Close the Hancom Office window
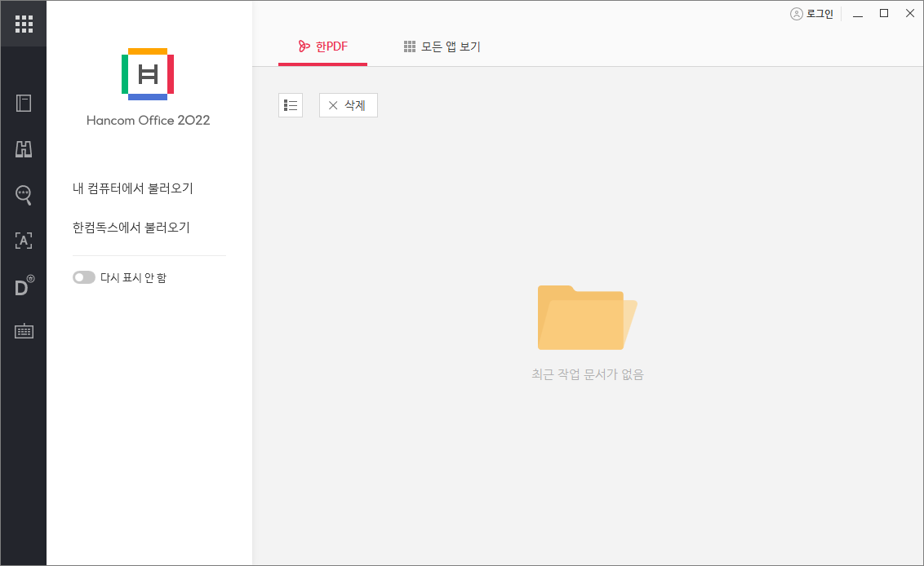Viewport: 924px width, 566px height. (x=909, y=14)
